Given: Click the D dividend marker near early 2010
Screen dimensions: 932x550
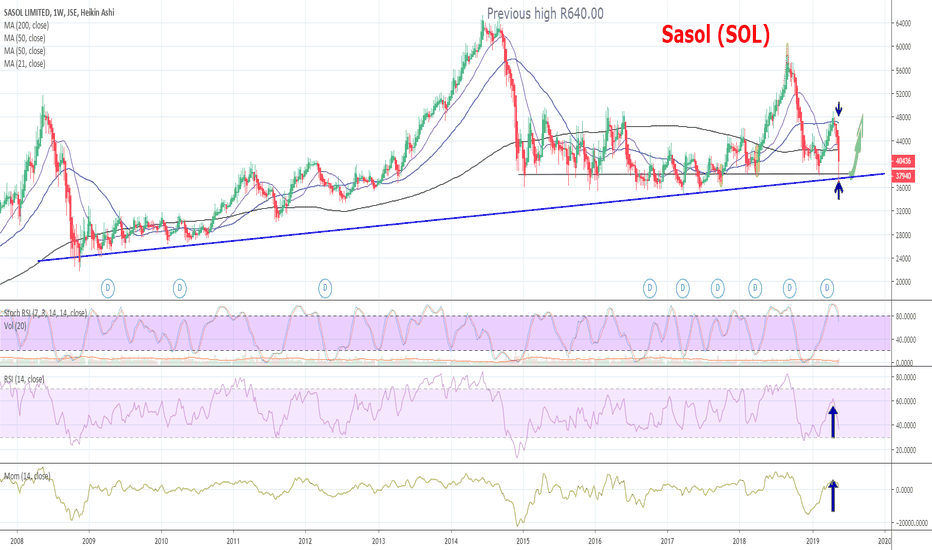Looking at the screenshot, I should pyautogui.click(x=180, y=288).
